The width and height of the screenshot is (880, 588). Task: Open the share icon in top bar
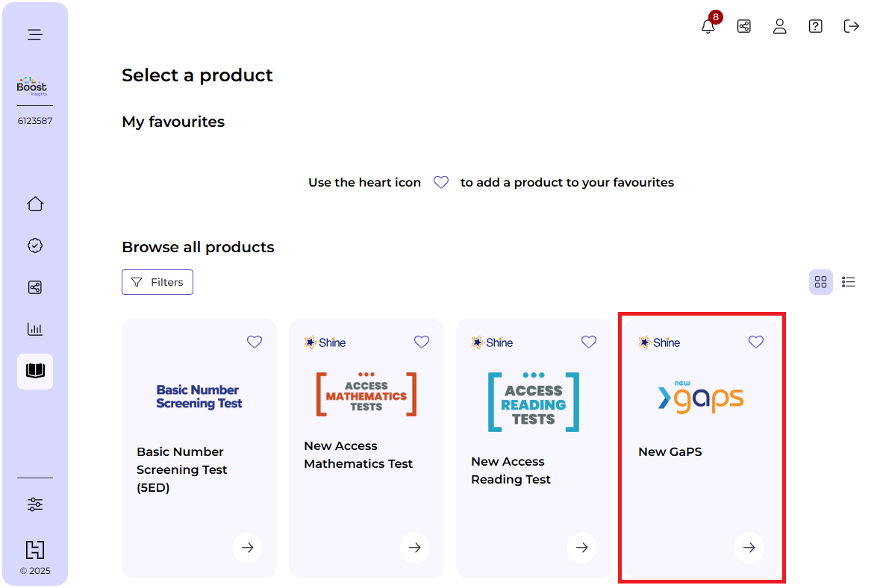click(x=744, y=26)
